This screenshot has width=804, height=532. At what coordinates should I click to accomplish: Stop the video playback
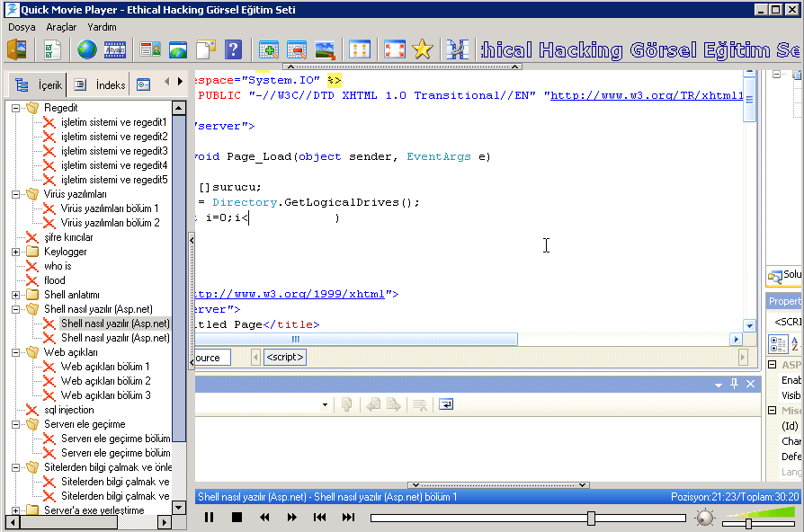click(x=237, y=518)
